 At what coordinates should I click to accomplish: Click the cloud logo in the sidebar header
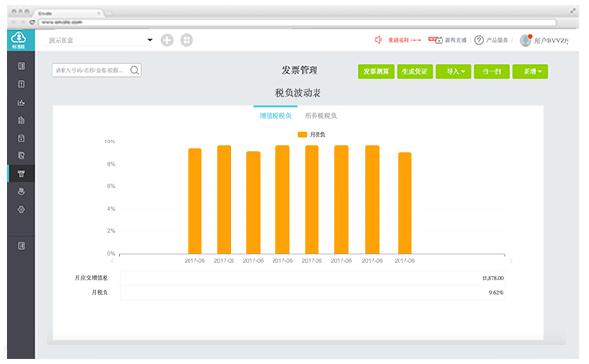click(x=19, y=38)
